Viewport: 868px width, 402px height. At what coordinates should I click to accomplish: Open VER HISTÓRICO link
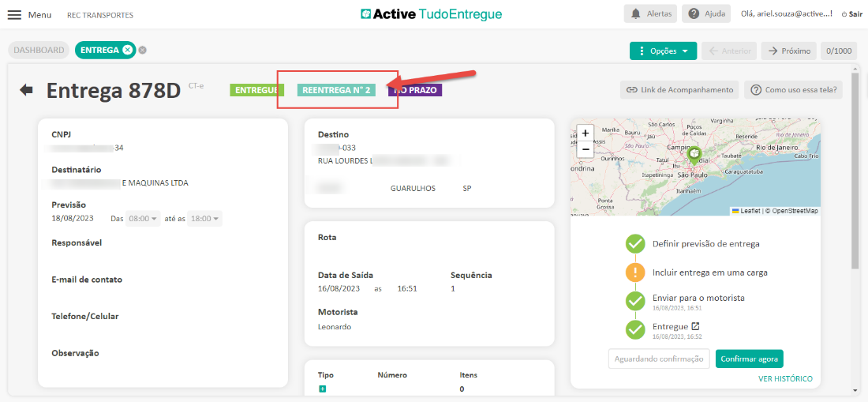pos(785,379)
